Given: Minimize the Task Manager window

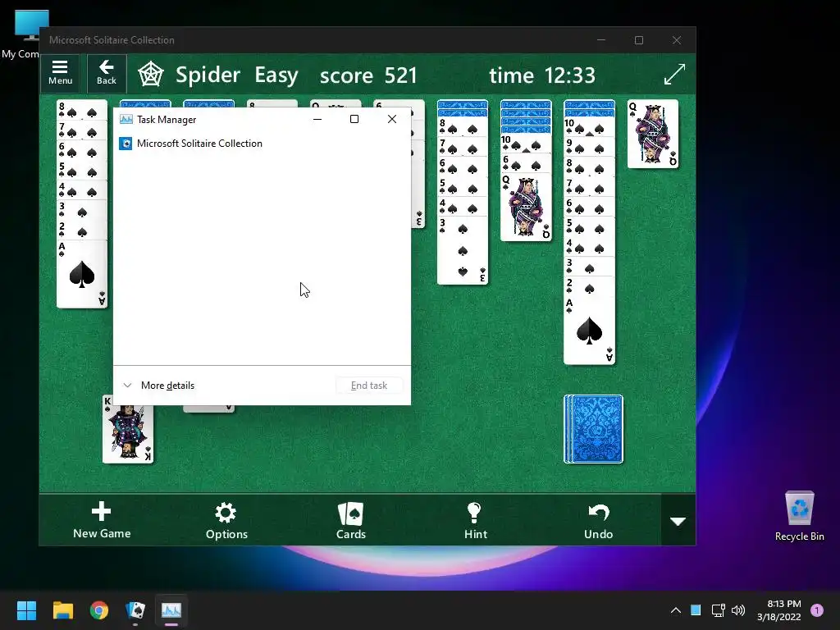Looking at the screenshot, I should [x=317, y=119].
